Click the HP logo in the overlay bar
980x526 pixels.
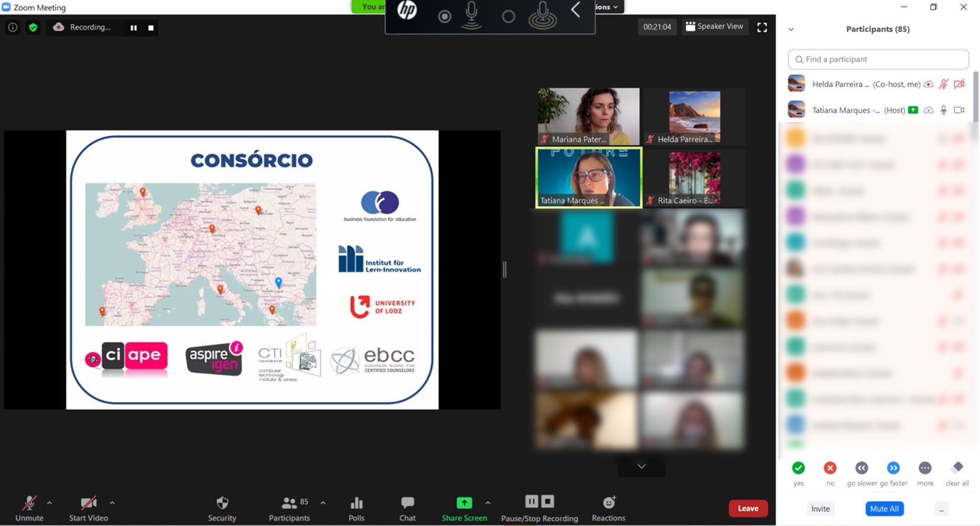coord(407,10)
